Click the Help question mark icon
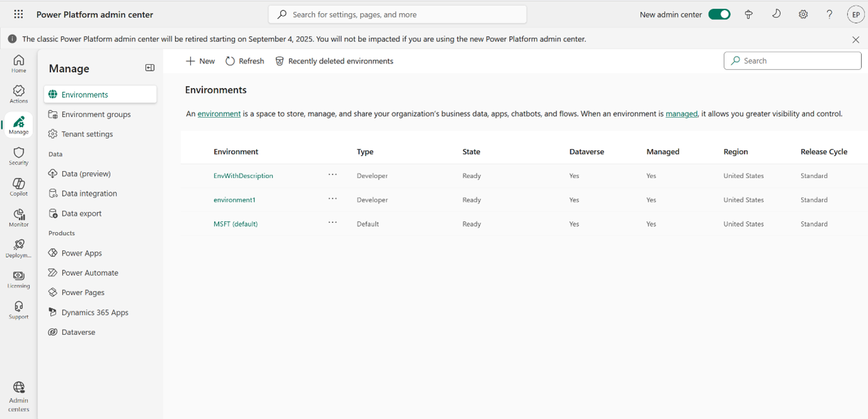This screenshot has width=868, height=419. click(x=830, y=14)
